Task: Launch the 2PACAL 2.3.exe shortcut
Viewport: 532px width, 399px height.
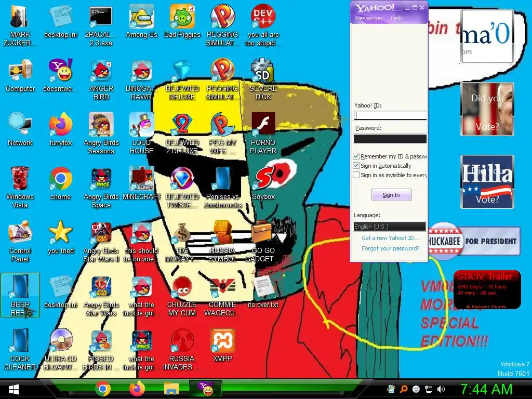Action: click(101, 26)
